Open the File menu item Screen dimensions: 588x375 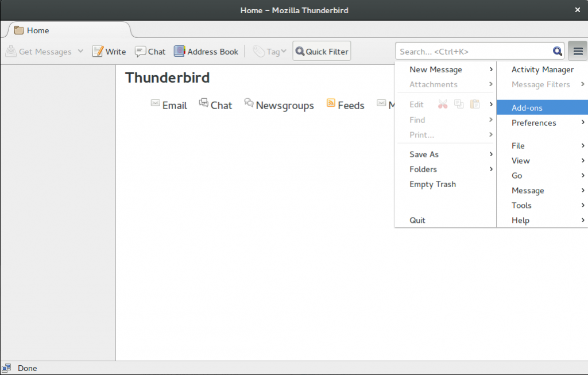coord(542,145)
